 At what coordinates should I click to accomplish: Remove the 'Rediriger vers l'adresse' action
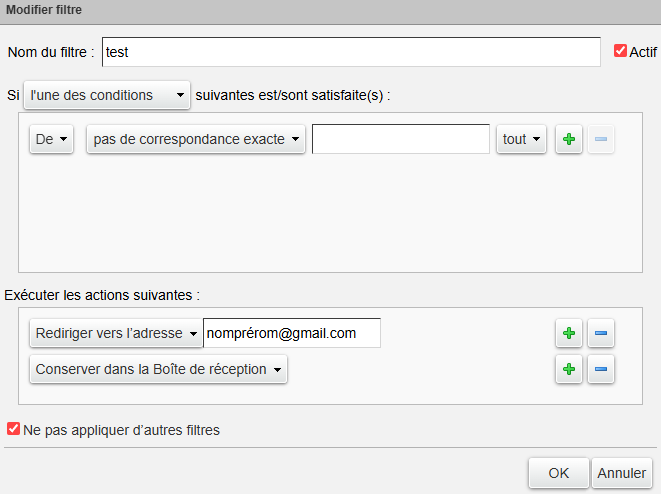[x=601, y=334]
